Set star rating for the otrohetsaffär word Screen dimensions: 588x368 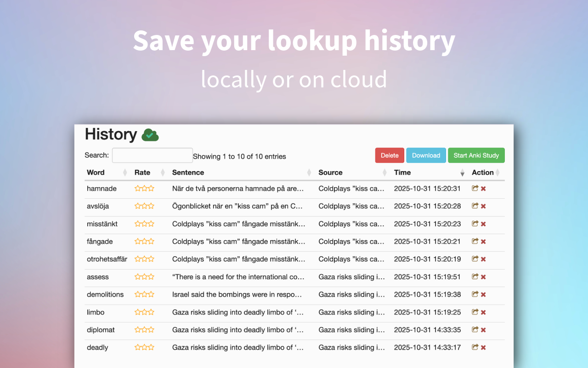click(x=144, y=259)
